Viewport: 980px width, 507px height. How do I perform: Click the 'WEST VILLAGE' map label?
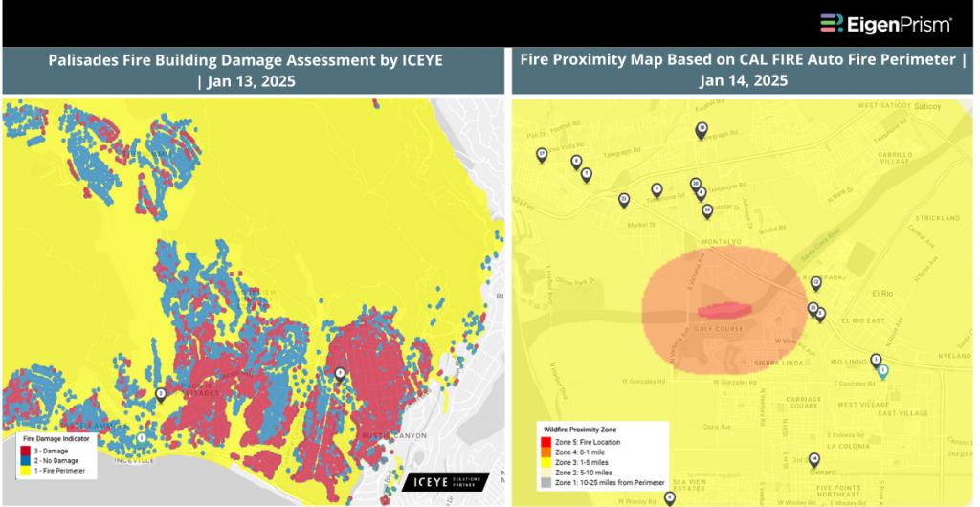click(x=861, y=406)
